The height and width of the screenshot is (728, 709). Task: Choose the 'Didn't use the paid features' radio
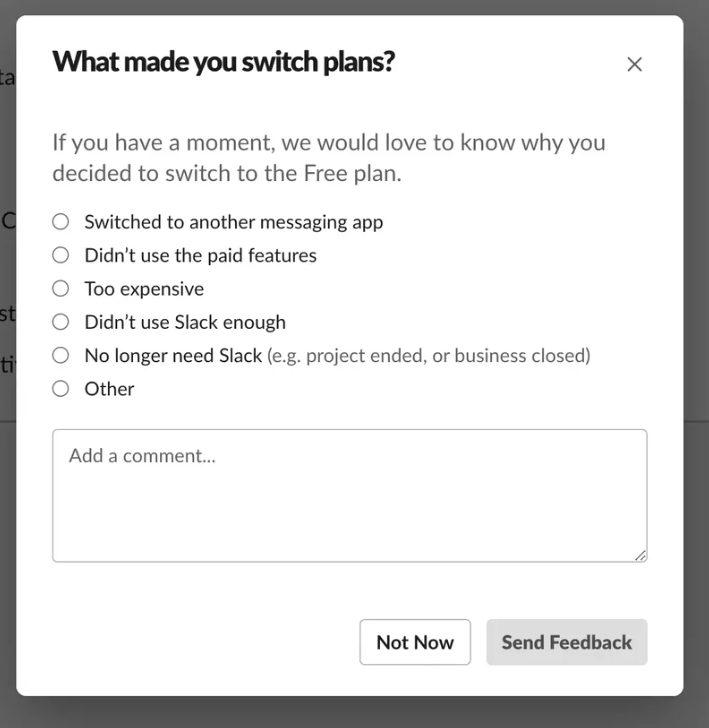tap(61, 255)
